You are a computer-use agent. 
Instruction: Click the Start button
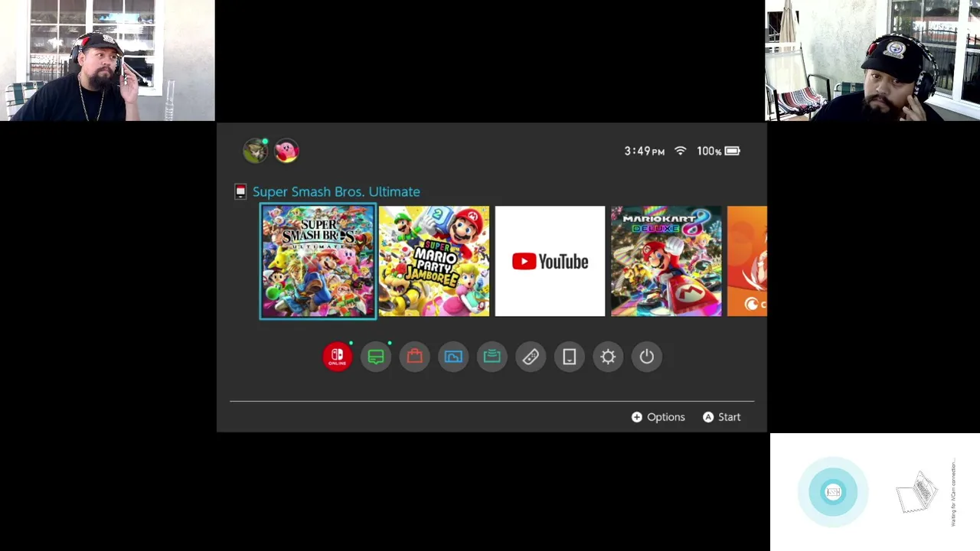722,417
